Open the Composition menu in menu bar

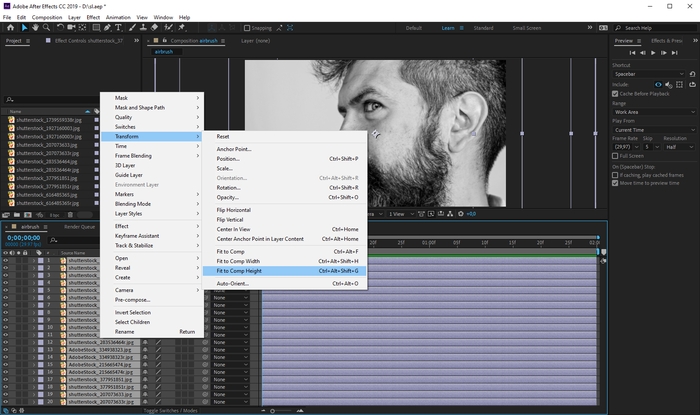(47, 17)
